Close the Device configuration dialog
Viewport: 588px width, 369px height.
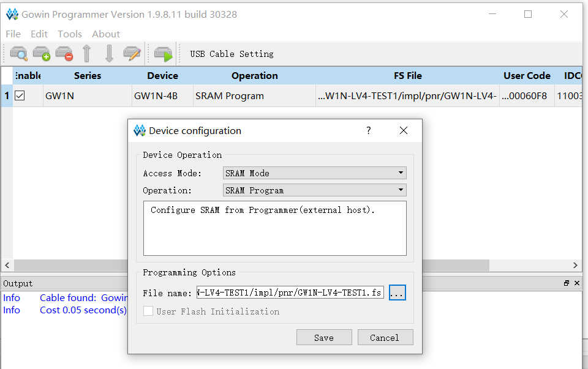[x=404, y=130]
